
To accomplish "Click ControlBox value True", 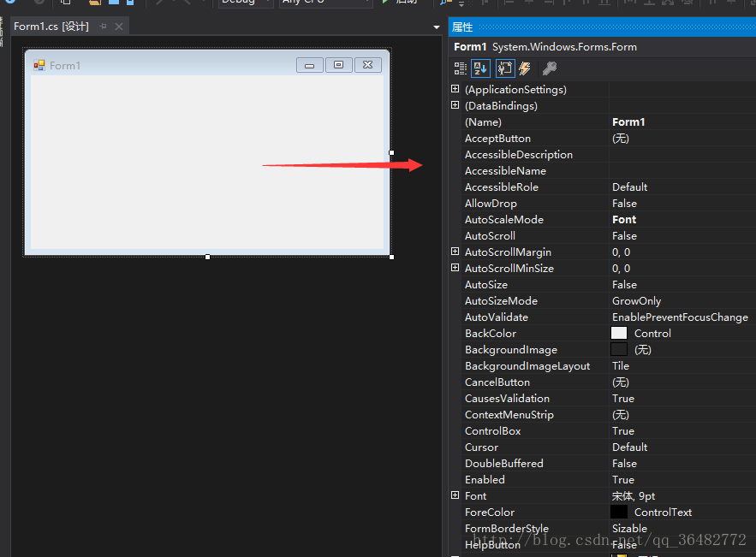I will coord(623,430).
